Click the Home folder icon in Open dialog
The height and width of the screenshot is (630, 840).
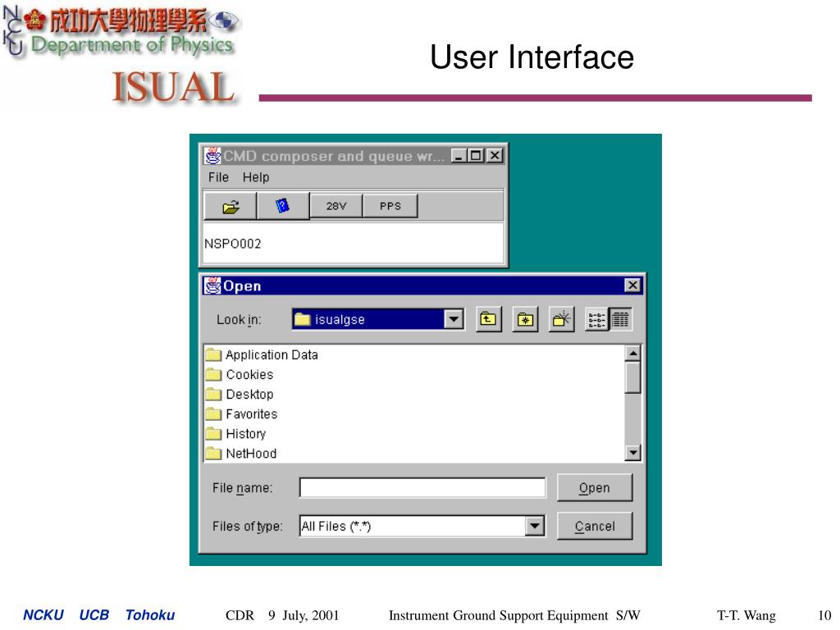coord(525,320)
